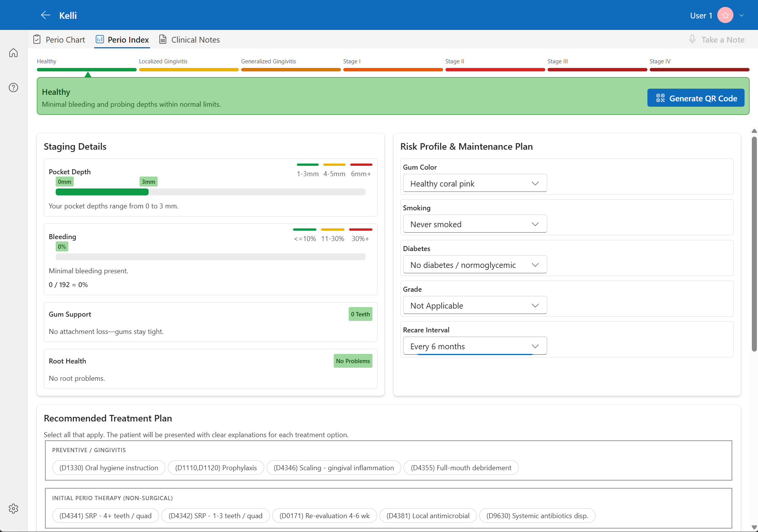Open the Gum Color dropdown
This screenshot has height=532, width=758.
(x=475, y=183)
